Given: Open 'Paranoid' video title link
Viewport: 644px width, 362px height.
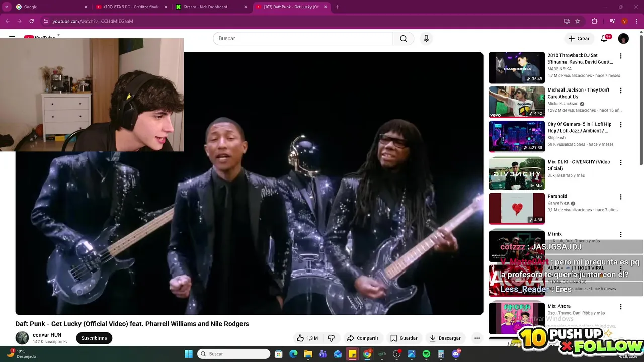Looking at the screenshot, I should 557,196.
